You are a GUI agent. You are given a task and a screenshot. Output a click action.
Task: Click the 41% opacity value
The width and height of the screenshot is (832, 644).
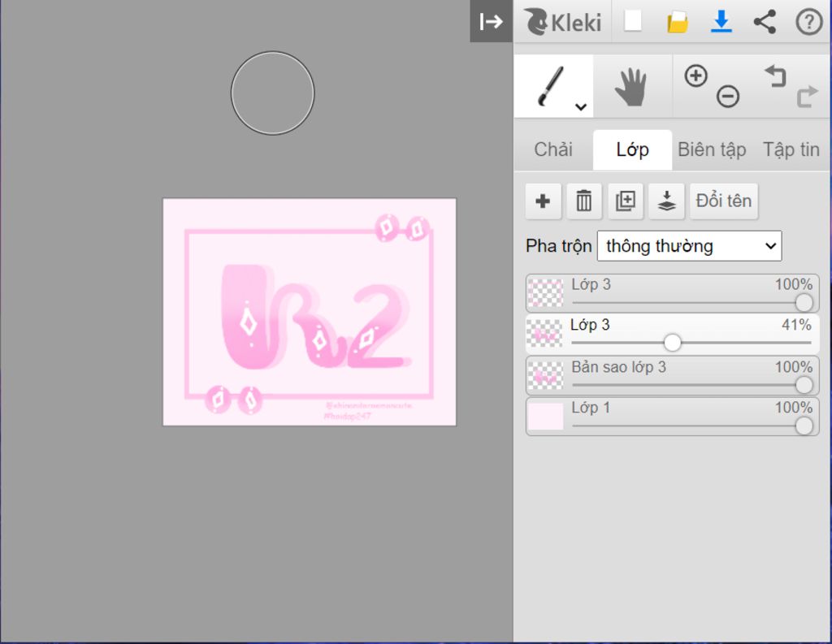(796, 325)
